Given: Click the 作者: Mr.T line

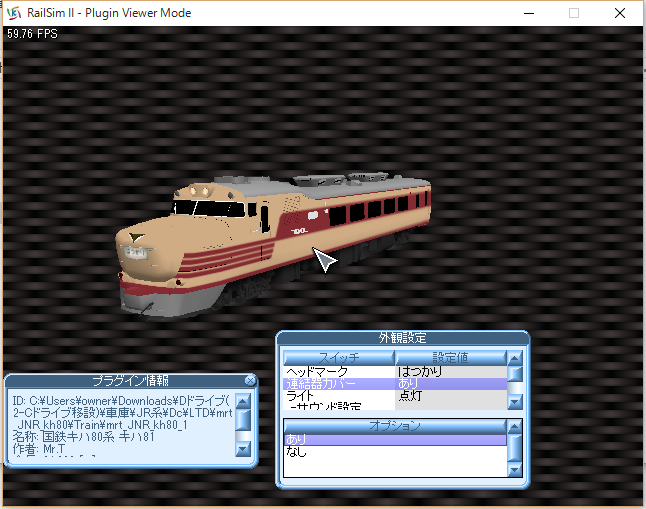Looking at the screenshot, I should (x=39, y=448).
